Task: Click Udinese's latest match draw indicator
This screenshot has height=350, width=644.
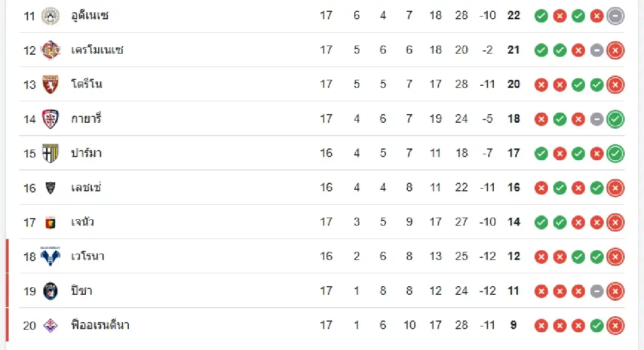Action: coord(615,16)
